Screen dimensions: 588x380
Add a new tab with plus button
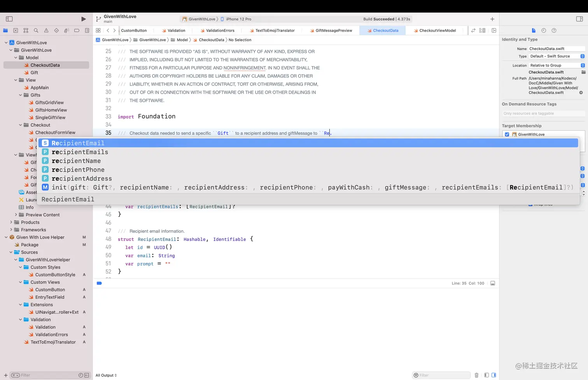click(492, 19)
